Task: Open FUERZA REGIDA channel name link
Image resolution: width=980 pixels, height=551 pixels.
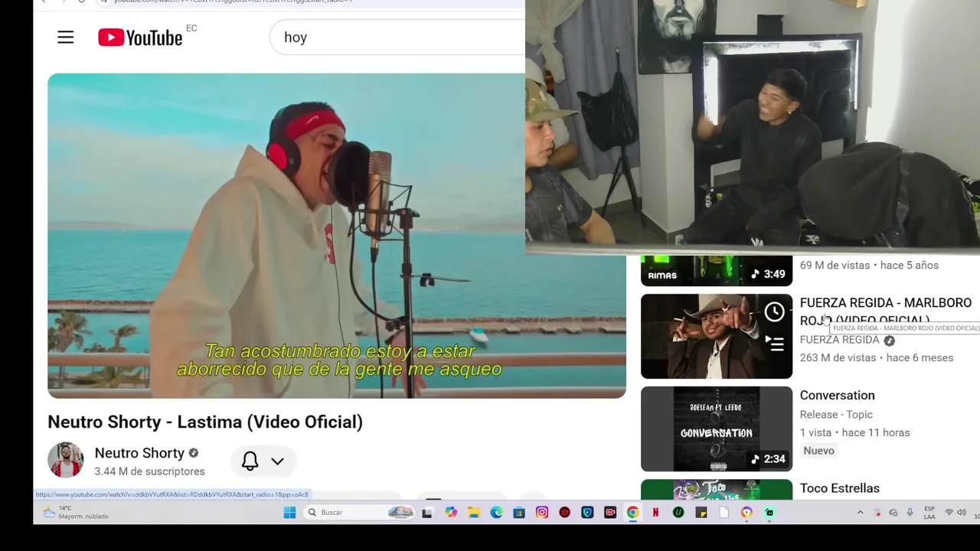Action: [x=839, y=340]
